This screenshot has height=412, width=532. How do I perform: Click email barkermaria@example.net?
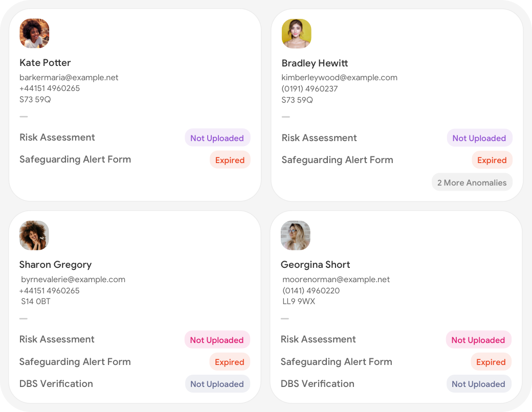click(x=69, y=78)
